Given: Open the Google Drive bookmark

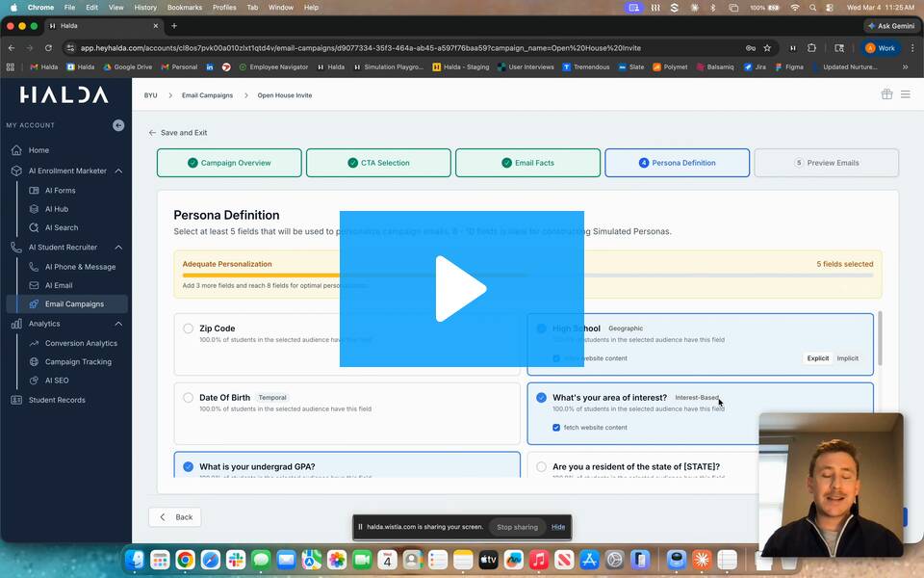Looking at the screenshot, I should [x=127, y=67].
